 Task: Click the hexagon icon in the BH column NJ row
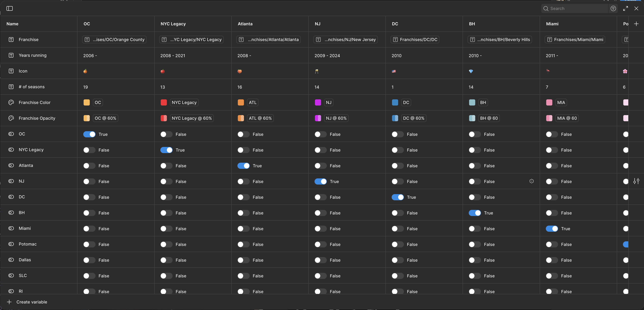pyautogui.click(x=531, y=181)
